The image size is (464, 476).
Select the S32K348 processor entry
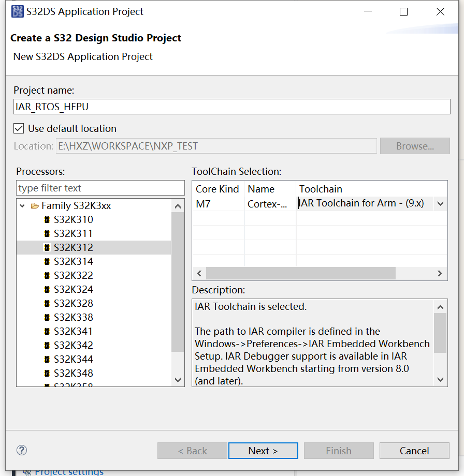(73, 374)
